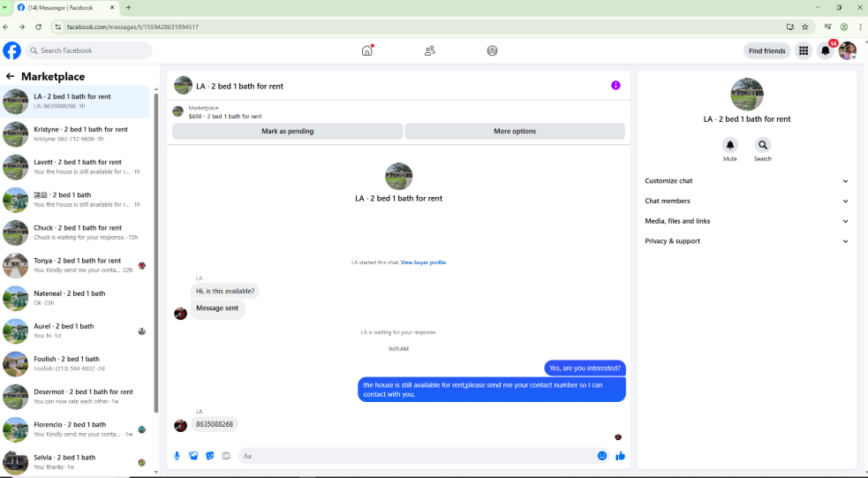Click the 'Yes, are you interested?' message
Screen dimensions: 868x478
click(x=585, y=368)
